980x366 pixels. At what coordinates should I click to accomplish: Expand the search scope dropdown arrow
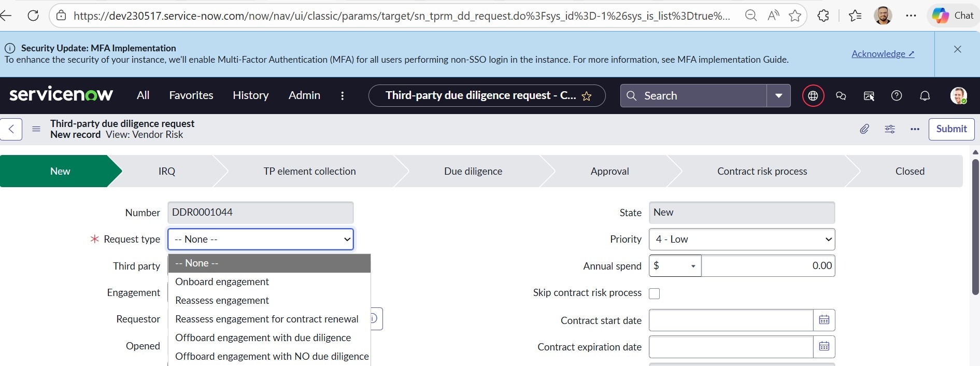click(x=778, y=95)
